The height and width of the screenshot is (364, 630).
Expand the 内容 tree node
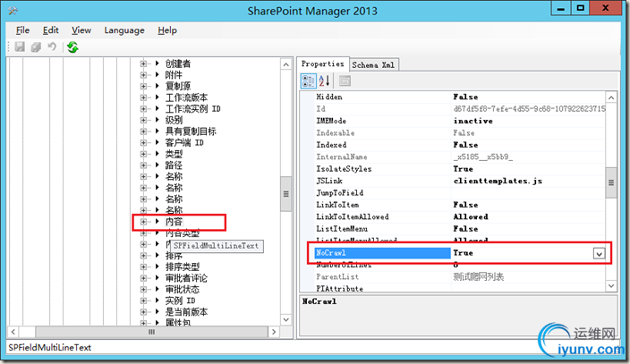pyautogui.click(x=143, y=222)
